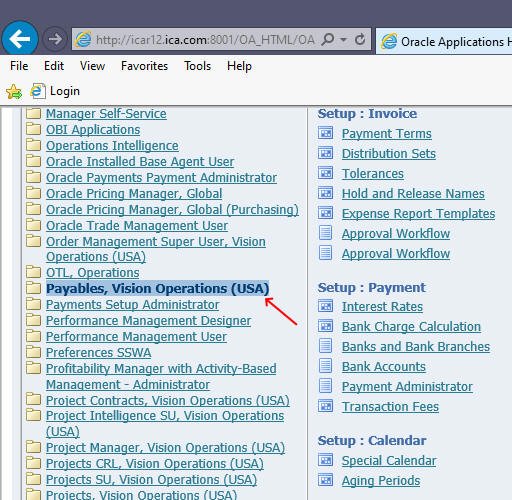512x500 pixels.
Task: Click folder icon beside Payments Setup Administrator
Action: tap(33, 304)
